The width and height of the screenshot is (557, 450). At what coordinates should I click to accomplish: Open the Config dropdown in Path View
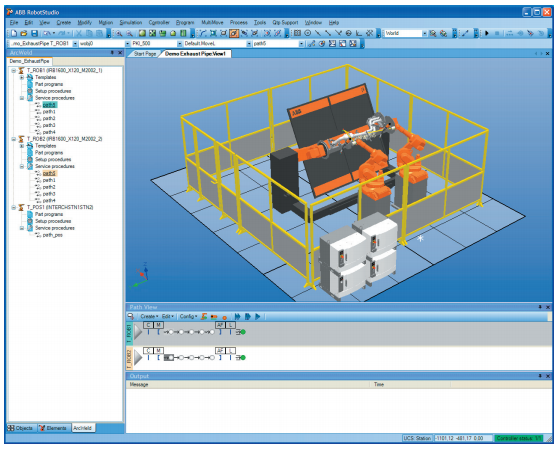[x=188, y=316]
